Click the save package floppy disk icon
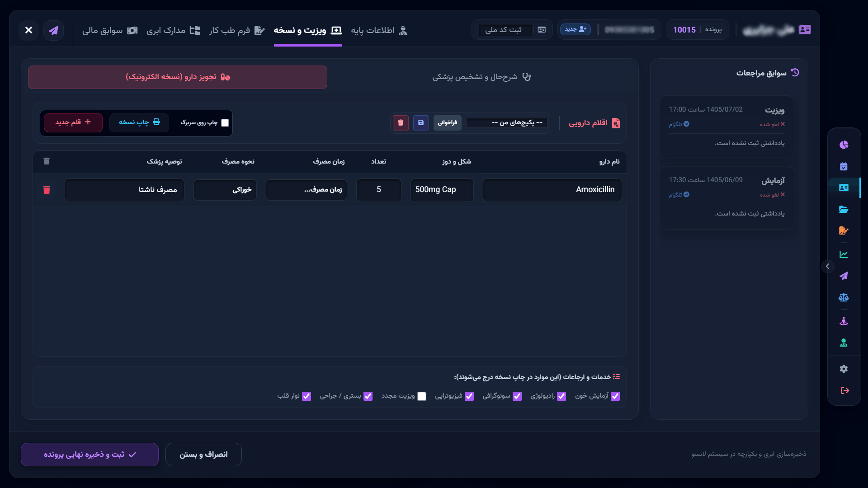This screenshot has width=868, height=488. click(x=421, y=123)
